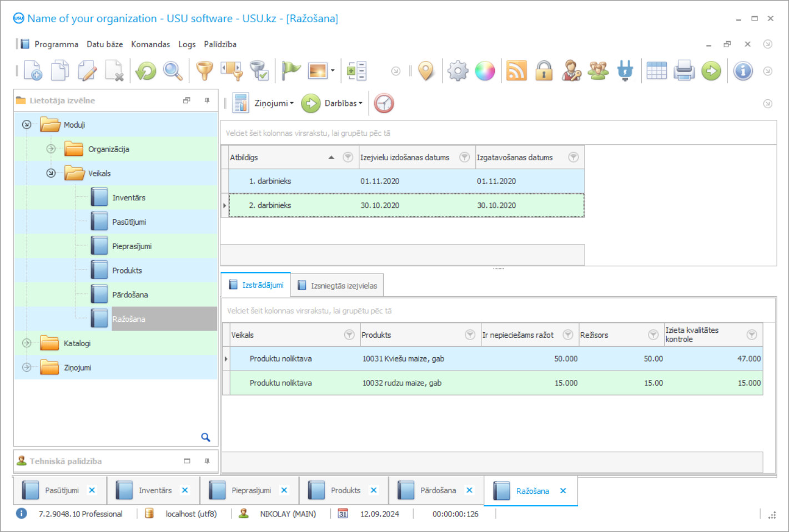Click the magnifier search icon in toolbar
789x532 pixels.
coord(173,71)
